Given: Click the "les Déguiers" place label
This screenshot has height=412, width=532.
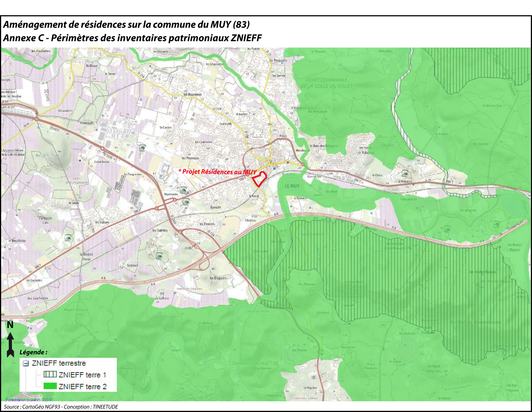Looking at the screenshot, I should 218,278.
